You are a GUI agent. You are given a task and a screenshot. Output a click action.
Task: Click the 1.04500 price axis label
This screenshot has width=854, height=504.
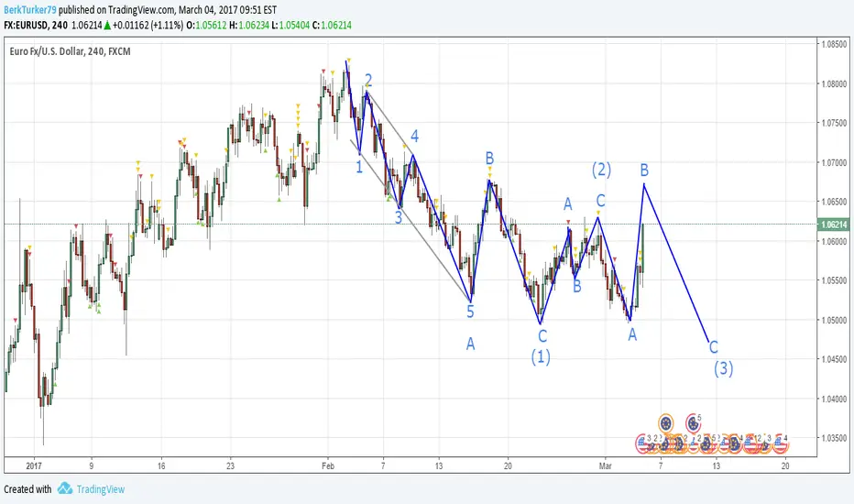tap(834, 359)
